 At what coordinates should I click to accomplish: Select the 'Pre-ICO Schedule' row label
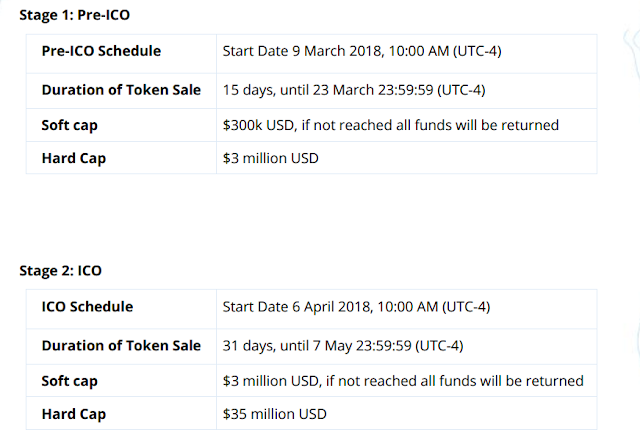[x=101, y=52]
